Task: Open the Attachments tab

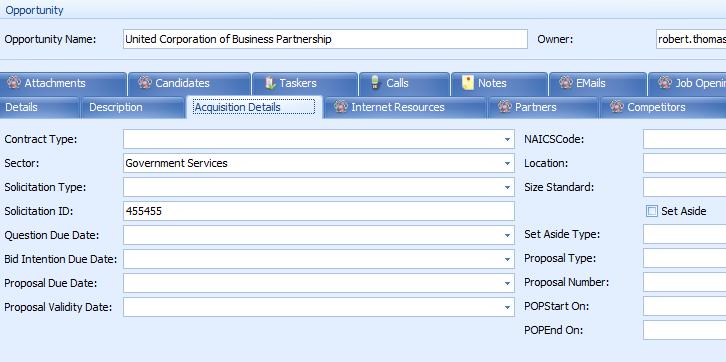Action: pos(63,83)
